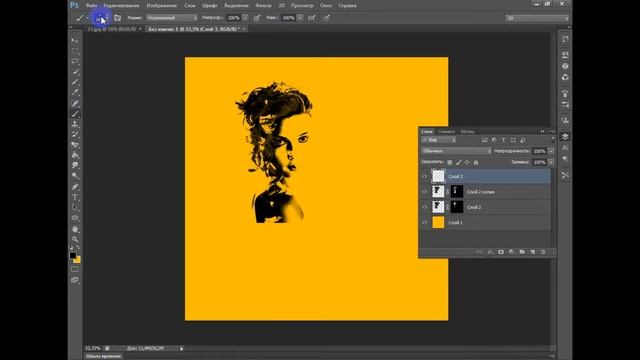This screenshot has height=360, width=640.
Task: Toggle lock image pixels brush icon
Action: (458, 162)
